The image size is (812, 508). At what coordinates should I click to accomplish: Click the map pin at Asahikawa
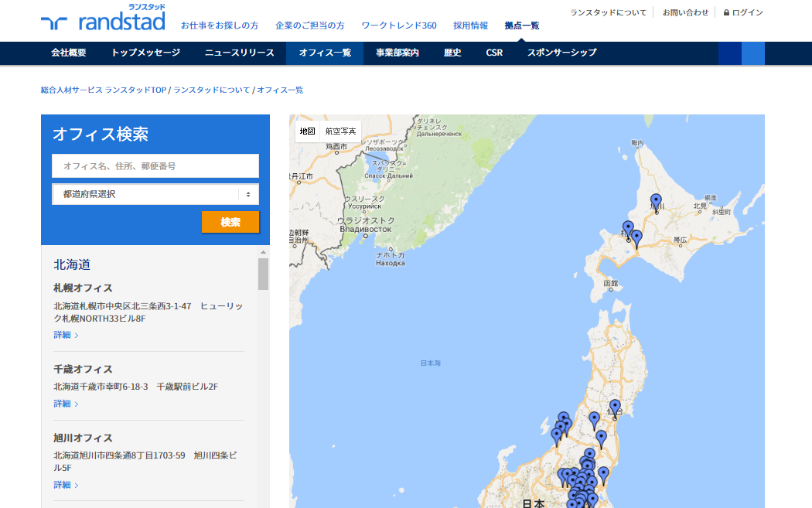pyautogui.click(x=656, y=203)
